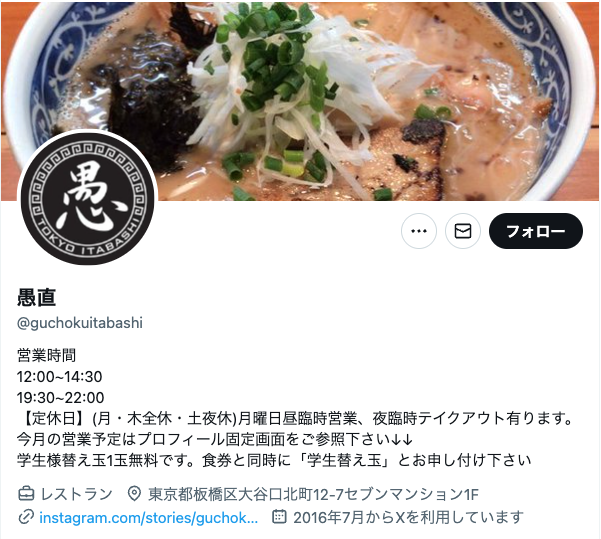Click the 19:30~22:00 evening hours line
This screenshot has height=539, width=601.
point(60,398)
